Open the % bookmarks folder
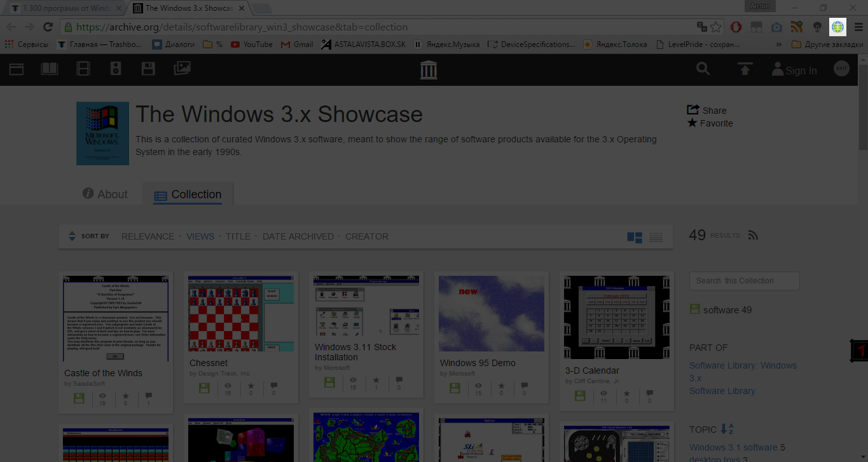 [213, 44]
